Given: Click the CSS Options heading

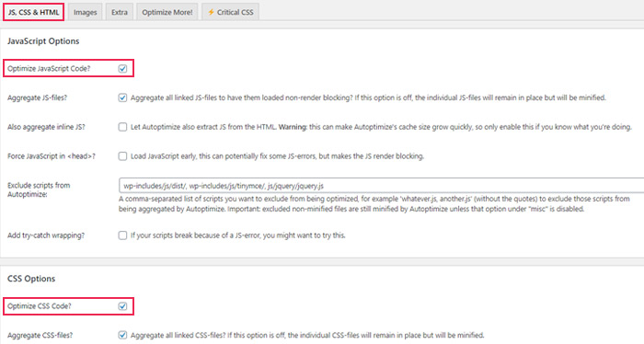Looking at the screenshot, I should point(31,279).
